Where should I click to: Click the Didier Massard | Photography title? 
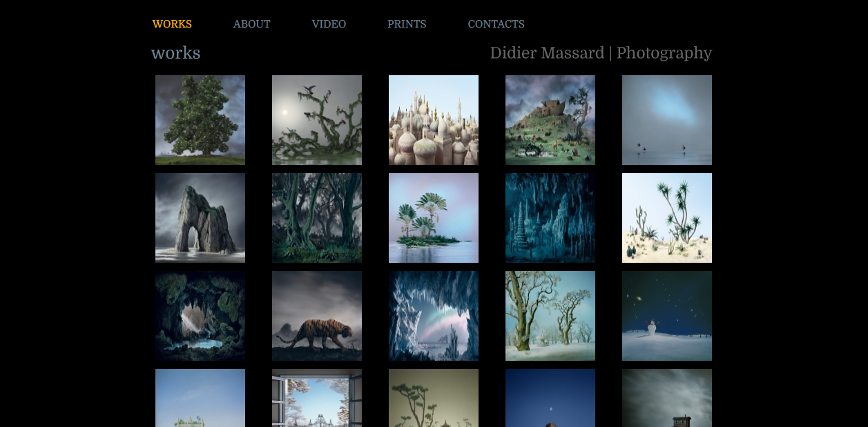point(601,53)
